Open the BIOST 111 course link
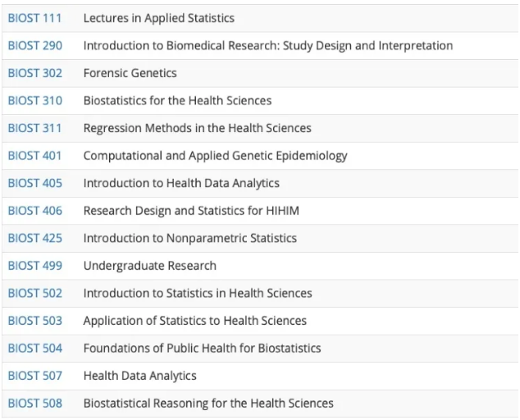Viewport: 520px width, 420px height. click(34, 18)
